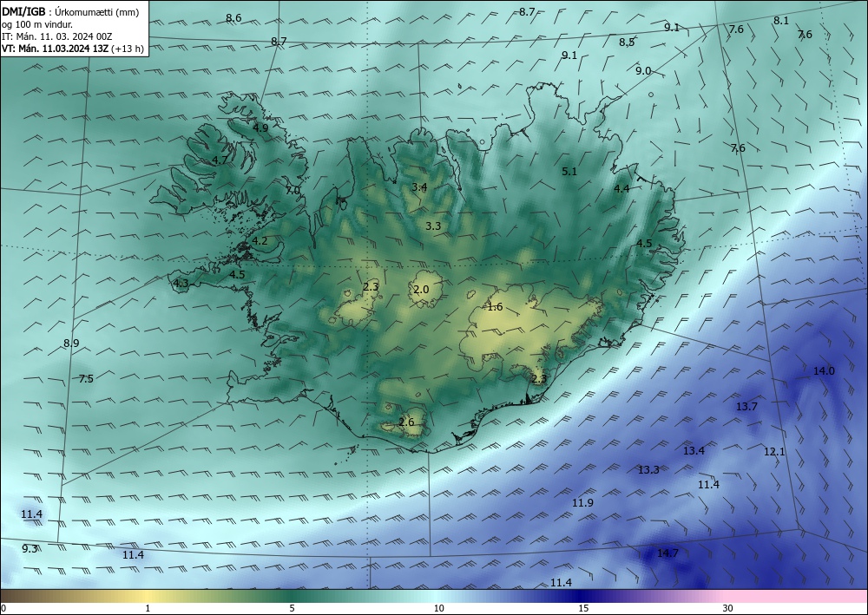868x615 pixels.
Task: Click the 7.0 value label
Action: tap(293, 190)
